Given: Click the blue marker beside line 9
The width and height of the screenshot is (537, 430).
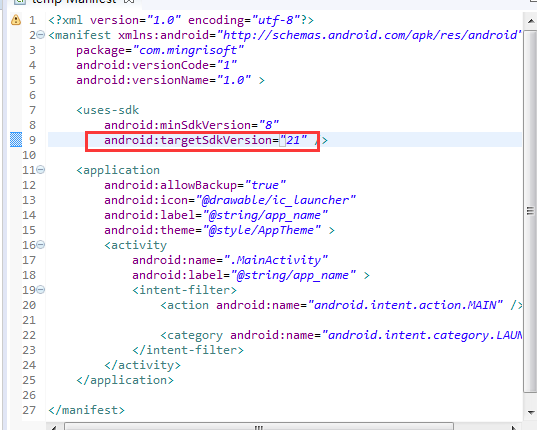Looking at the screenshot, I should tap(16, 139).
